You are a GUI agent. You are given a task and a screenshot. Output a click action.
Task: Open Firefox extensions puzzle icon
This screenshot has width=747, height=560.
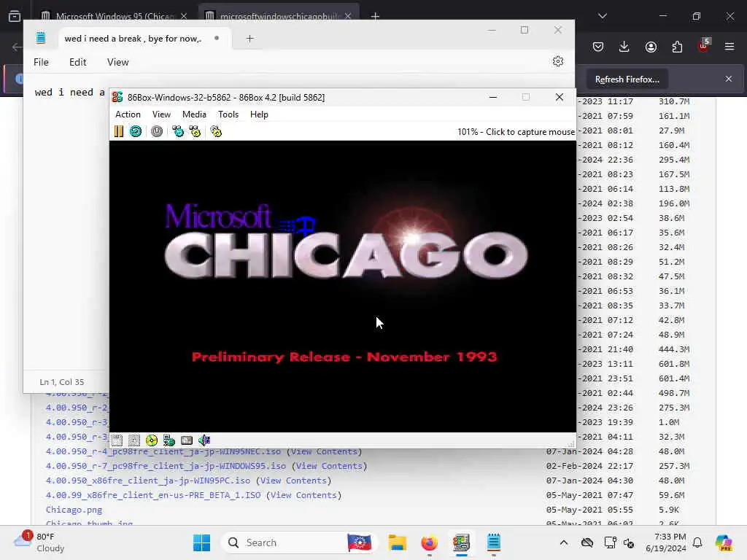[677, 47]
